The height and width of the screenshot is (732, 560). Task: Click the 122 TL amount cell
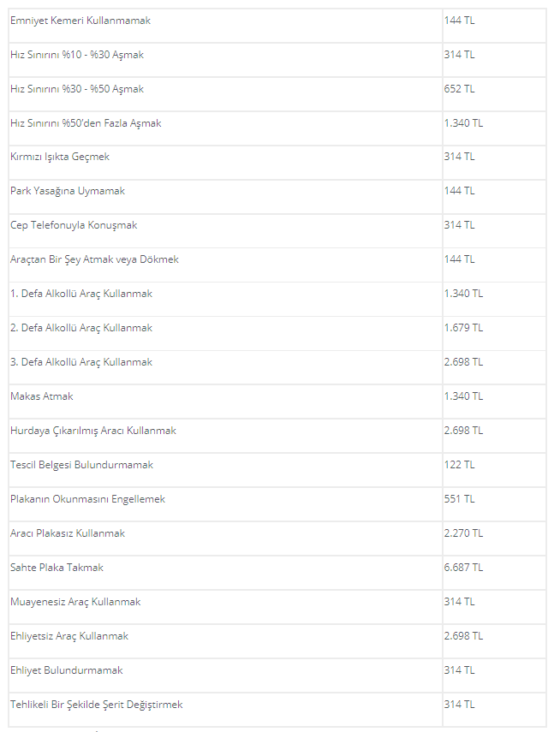click(494, 470)
